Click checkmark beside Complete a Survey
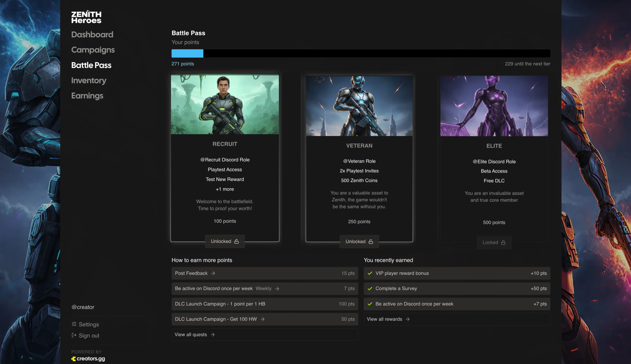 coord(370,289)
